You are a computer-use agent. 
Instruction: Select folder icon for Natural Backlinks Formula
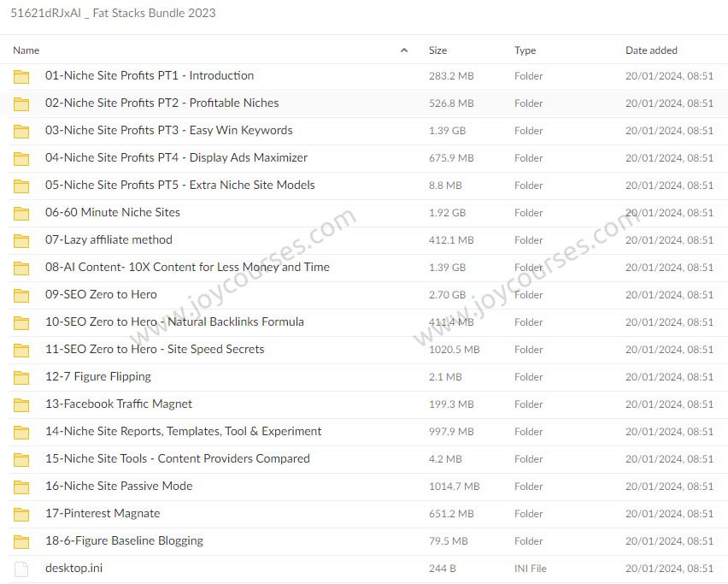[x=21, y=323]
